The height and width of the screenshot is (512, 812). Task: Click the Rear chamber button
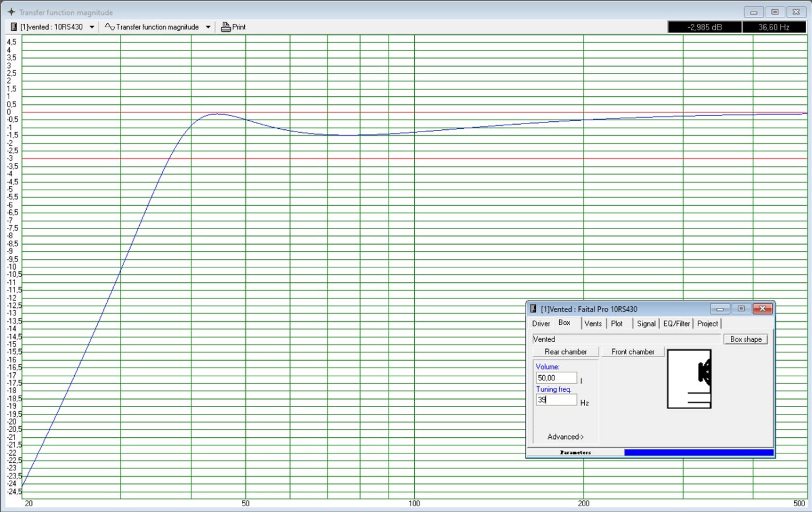(565, 351)
